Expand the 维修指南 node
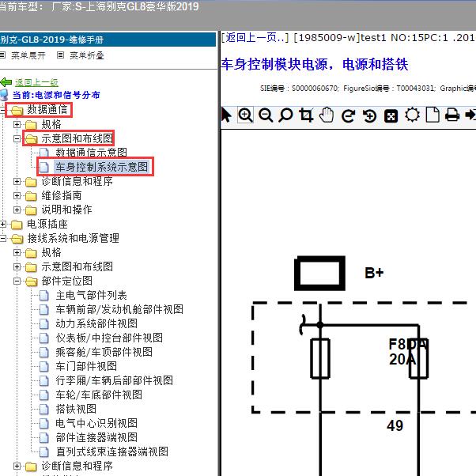 [x=17, y=196]
